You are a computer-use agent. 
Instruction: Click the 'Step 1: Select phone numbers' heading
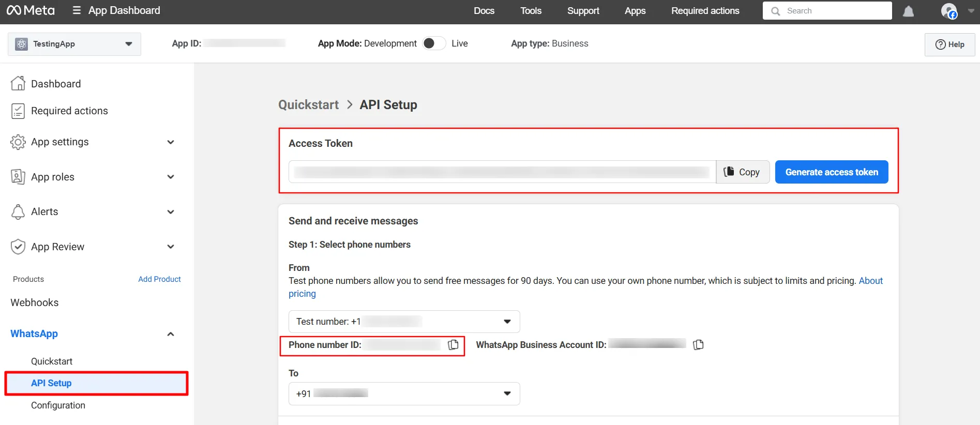pos(350,245)
